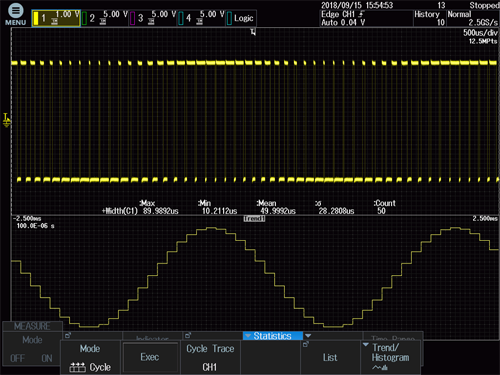Open the Logic channel indicator
500x375 pixels.
click(x=241, y=18)
